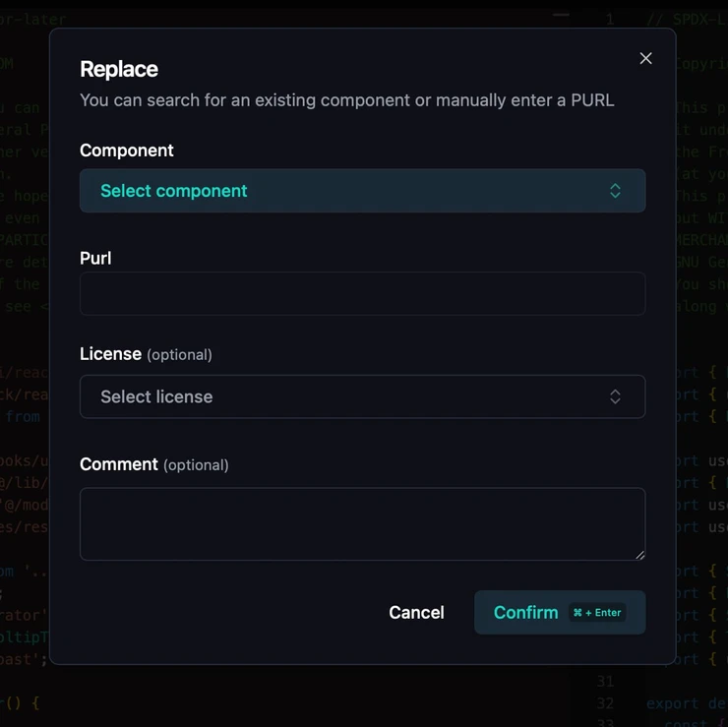This screenshot has width=728, height=727.
Task: Click the PURL search description text
Action: click(346, 100)
